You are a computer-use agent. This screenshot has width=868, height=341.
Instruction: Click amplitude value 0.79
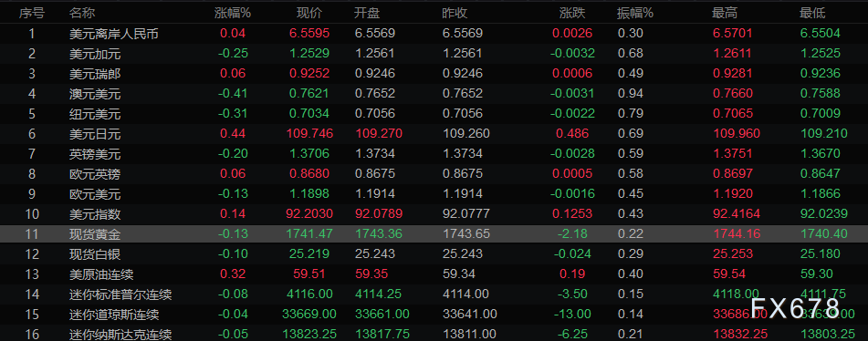pyautogui.click(x=631, y=113)
